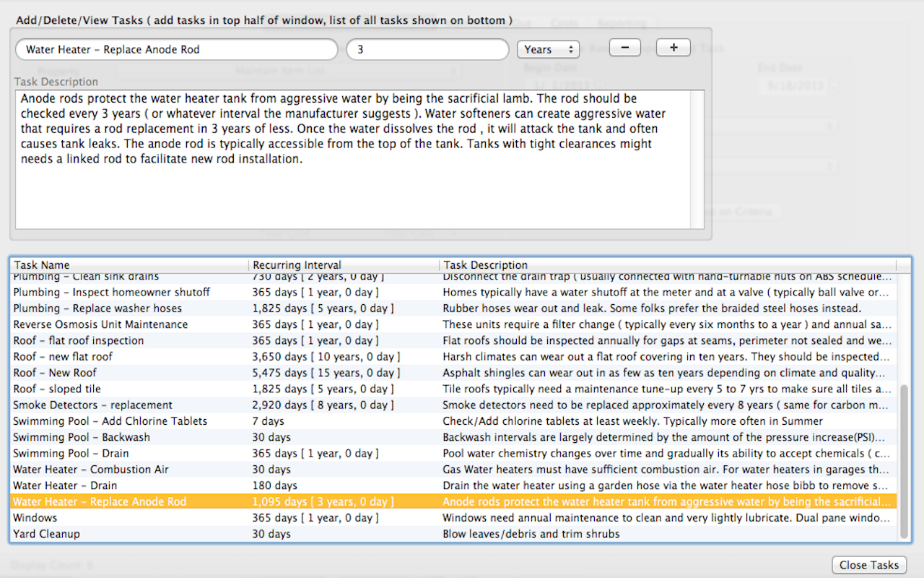Sort by the Task Name column header
The height and width of the screenshot is (578, 924).
coord(130,265)
